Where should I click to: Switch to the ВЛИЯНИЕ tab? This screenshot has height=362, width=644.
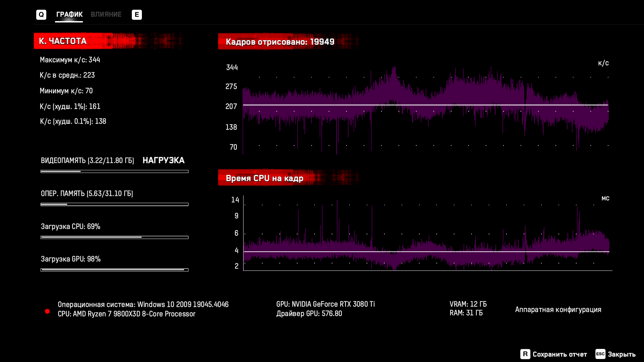click(x=106, y=14)
